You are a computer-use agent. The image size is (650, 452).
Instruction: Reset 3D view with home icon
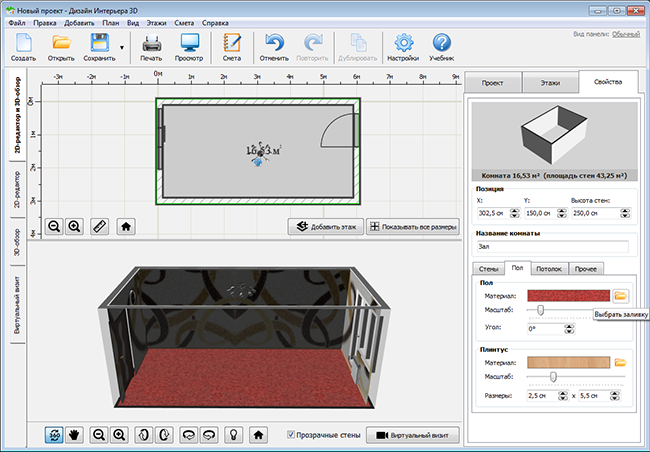click(x=258, y=435)
